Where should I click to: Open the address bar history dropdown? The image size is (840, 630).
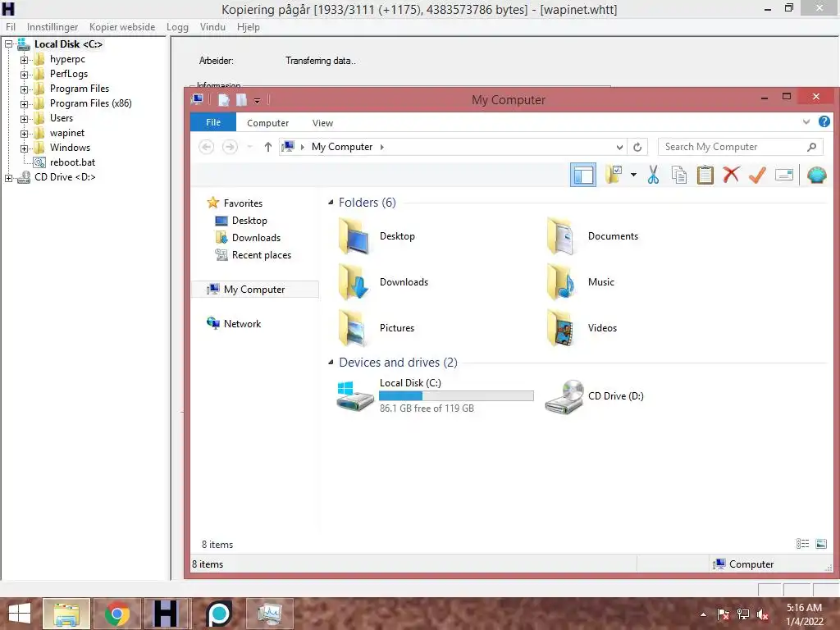[x=619, y=147]
